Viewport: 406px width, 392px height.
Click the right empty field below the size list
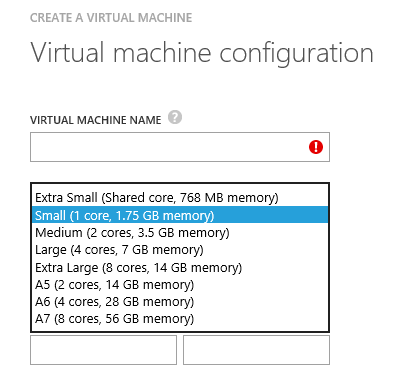[x=256, y=350]
